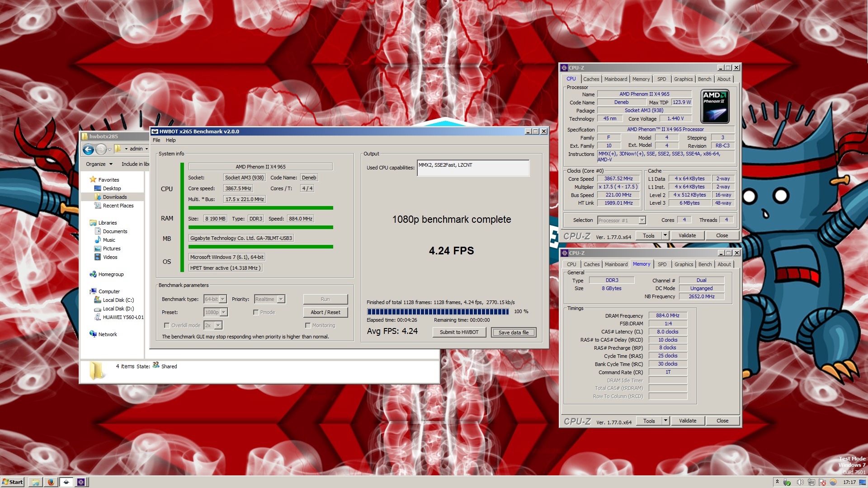This screenshot has width=868, height=488.
Task: Open the network connection tray icon
Action: [x=811, y=482]
